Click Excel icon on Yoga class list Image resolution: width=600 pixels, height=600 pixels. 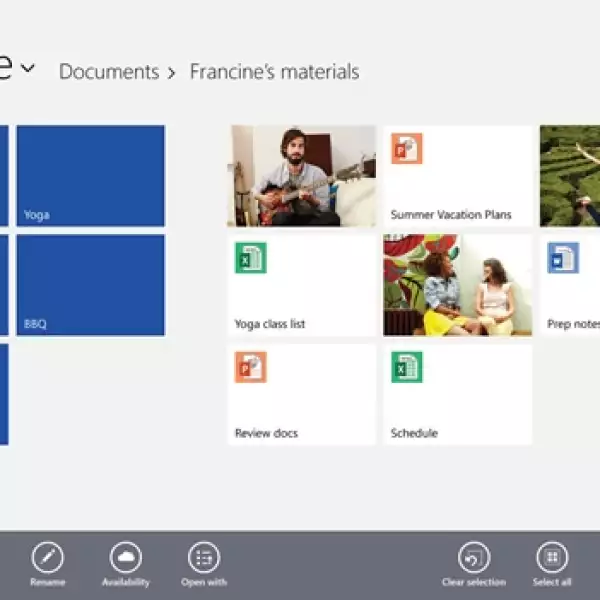(x=251, y=258)
